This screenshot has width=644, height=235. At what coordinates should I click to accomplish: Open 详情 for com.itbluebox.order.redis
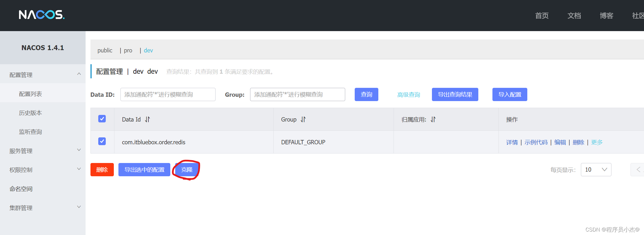[x=512, y=142]
